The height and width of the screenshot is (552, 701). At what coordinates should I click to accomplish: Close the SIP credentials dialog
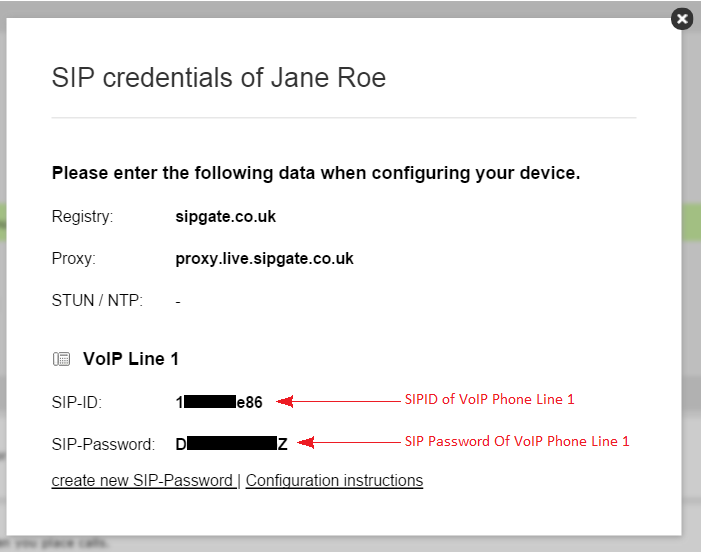point(682,19)
